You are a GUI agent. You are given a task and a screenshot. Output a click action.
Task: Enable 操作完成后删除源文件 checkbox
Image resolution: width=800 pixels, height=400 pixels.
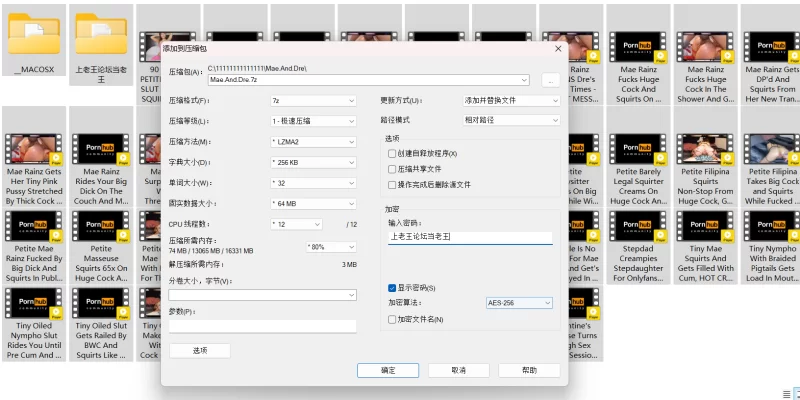[x=392, y=185]
